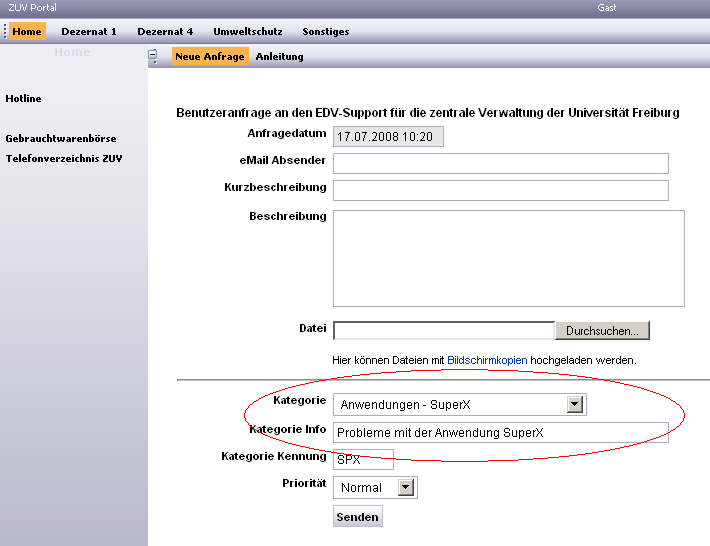710x546 pixels.
Task: Collapse the sidebar using the small toggle icon
Action: pos(153,57)
